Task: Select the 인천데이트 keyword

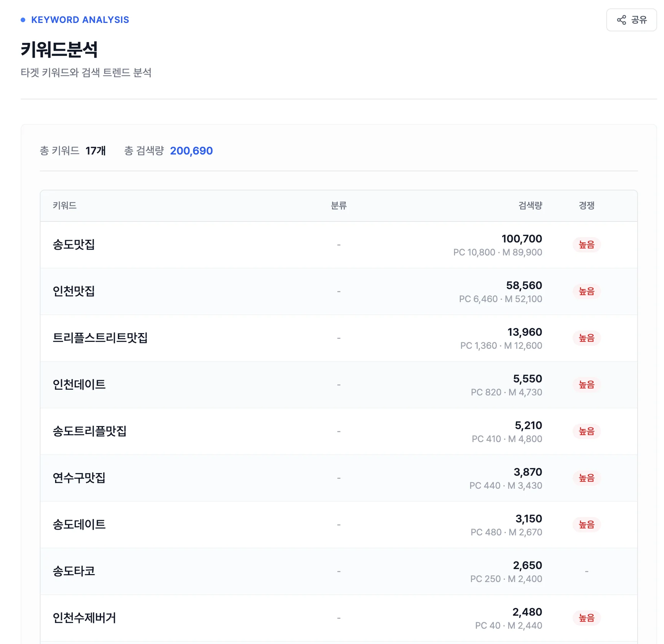Action: tap(80, 384)
